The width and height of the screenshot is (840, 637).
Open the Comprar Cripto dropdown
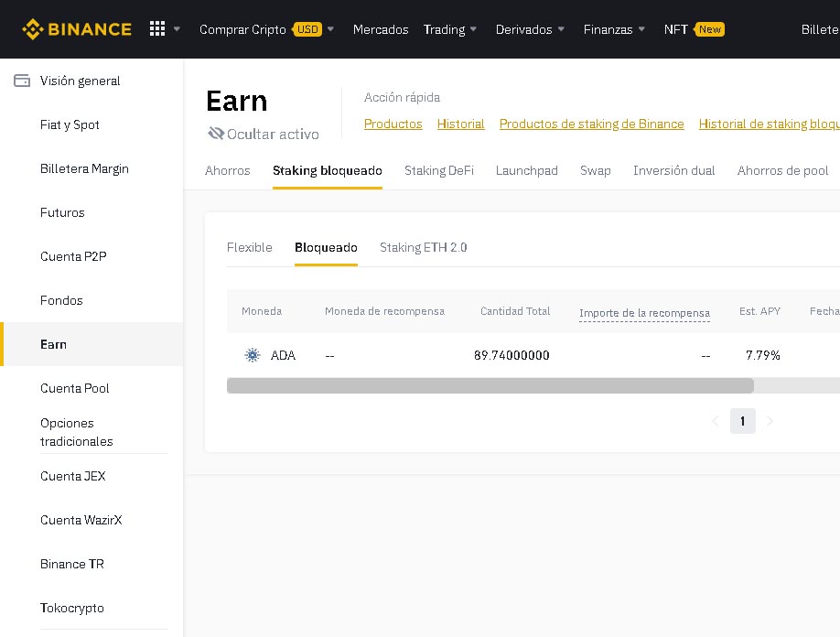(x=267, y=29)
